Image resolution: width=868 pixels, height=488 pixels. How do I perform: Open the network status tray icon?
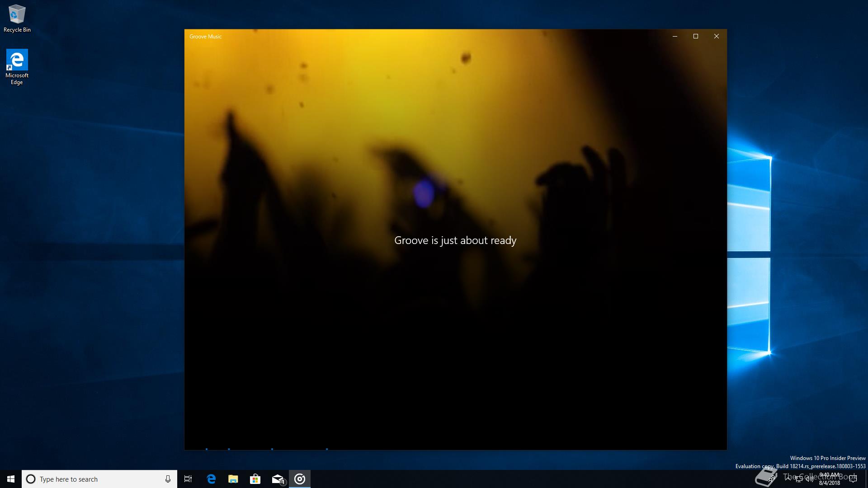click(x=799, y=479)
